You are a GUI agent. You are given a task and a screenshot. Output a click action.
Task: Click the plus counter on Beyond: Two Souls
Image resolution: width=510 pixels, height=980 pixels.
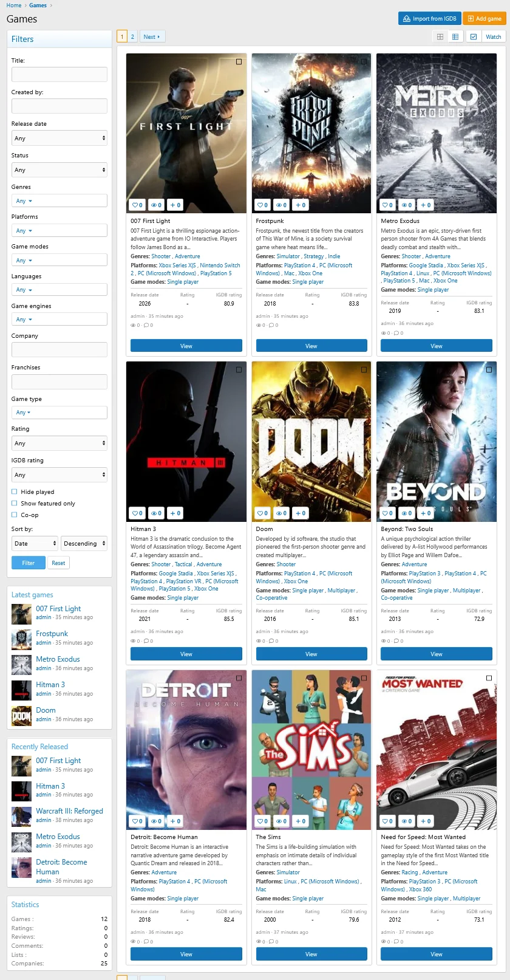click(426, 513)
